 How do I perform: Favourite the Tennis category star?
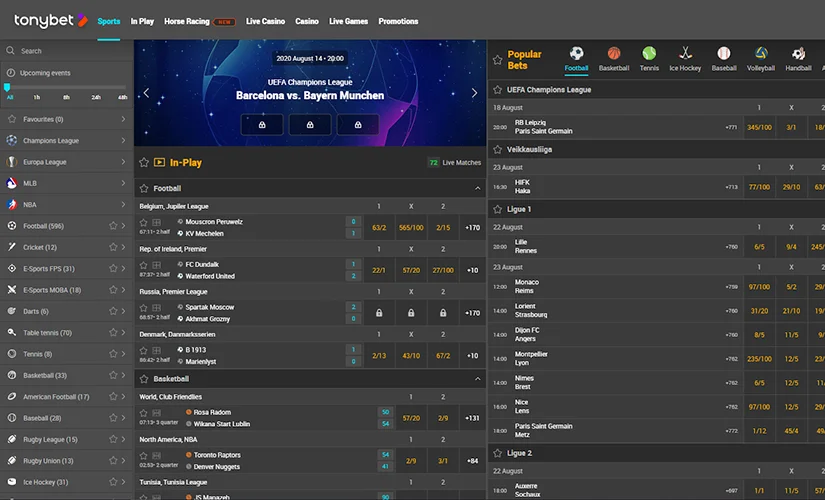[113, 354]
